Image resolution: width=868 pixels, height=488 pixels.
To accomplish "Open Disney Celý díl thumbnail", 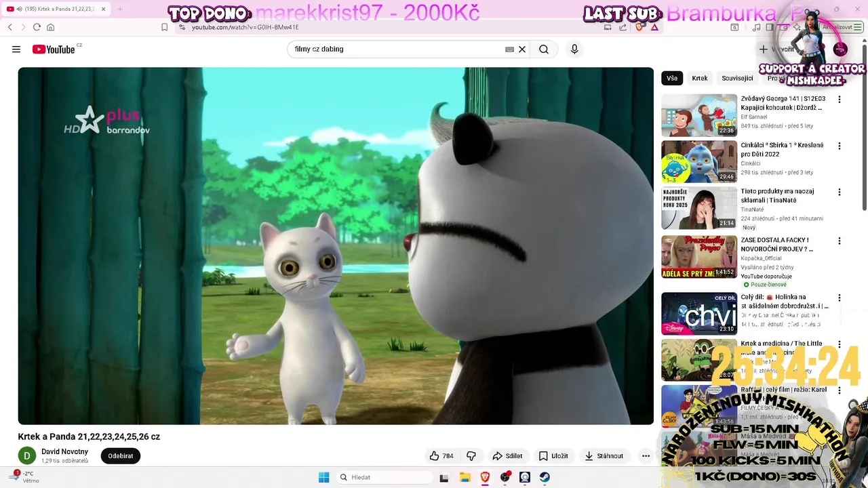I will click(699, 314).
